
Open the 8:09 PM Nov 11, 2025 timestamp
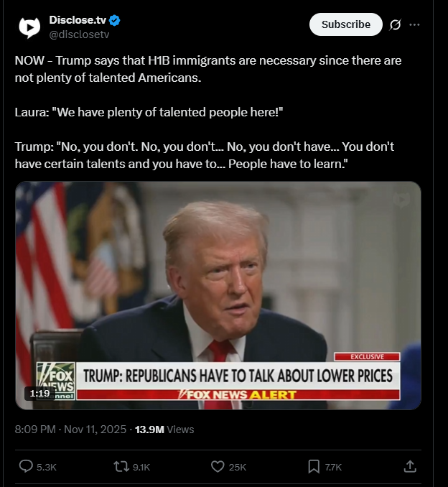click(x=70, y=430)
